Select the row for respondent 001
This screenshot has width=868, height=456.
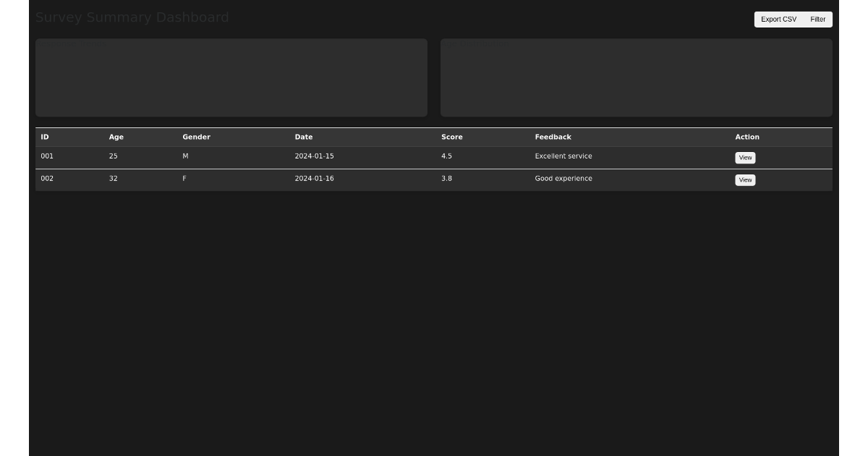(289, 156)
